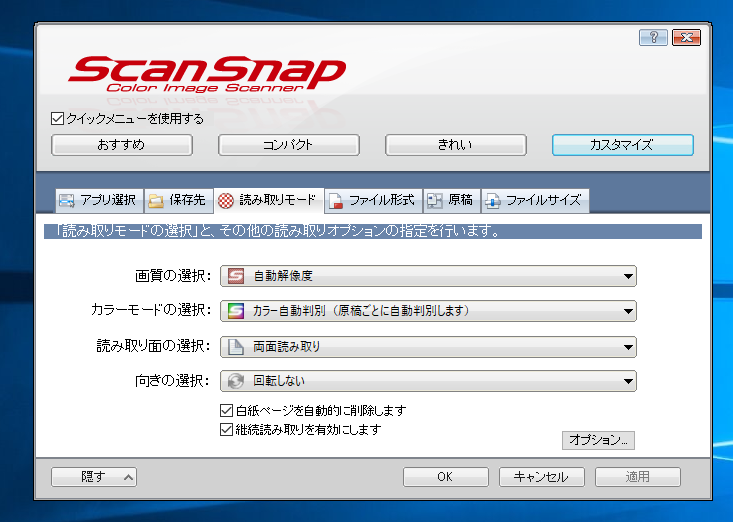The height and width of the screenshot is (522, 733).
Task: Close the ScanSnap settings dialog
Action: point(686,37)
